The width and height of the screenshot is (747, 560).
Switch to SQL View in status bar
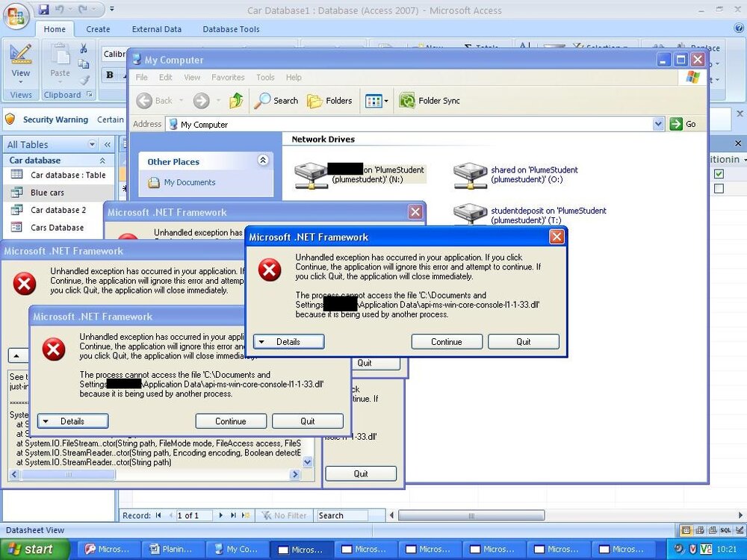(x=725, y=530)
